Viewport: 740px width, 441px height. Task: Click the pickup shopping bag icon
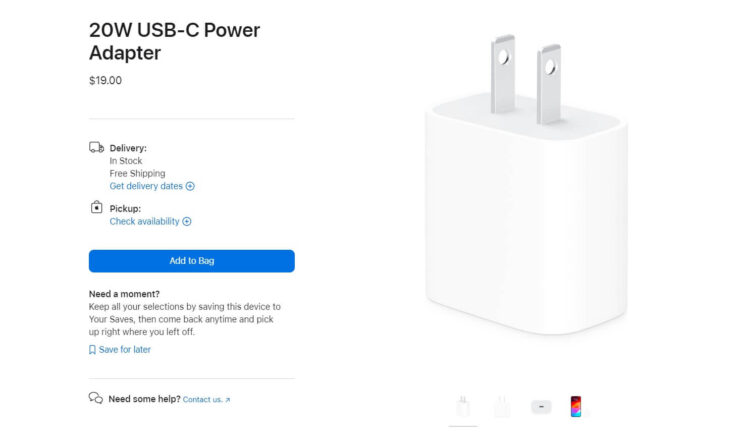point(96,208)
